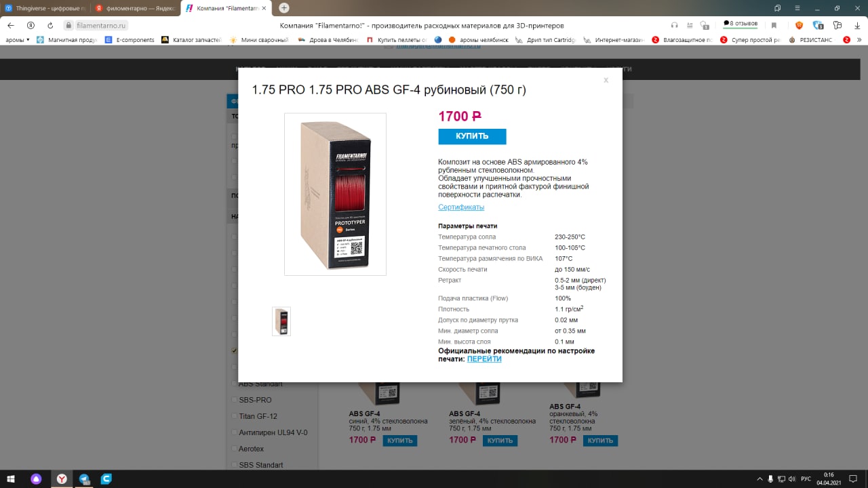
Task: Open the Сертификаты link
Action: [x=461, y=207]
